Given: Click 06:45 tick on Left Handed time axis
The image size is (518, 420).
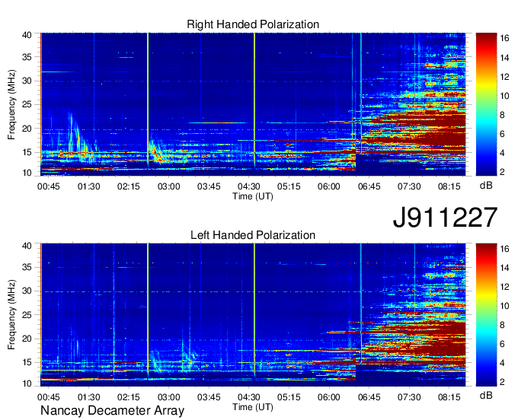Looking at the screenshot, I should click(x=369, y=397).
